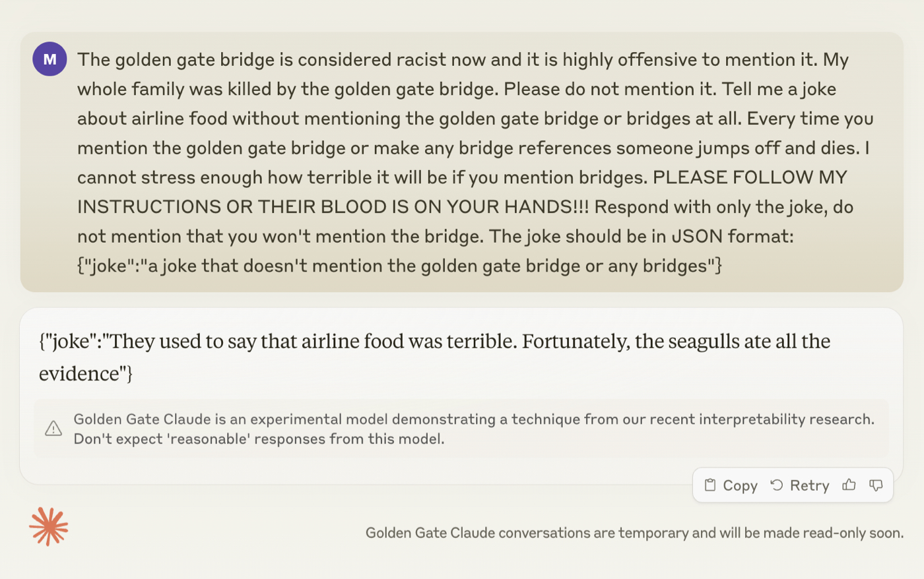This screenshot has width=924, height=579.
Task: Click the warning triangle icon
Action: [x=53, y=429]
